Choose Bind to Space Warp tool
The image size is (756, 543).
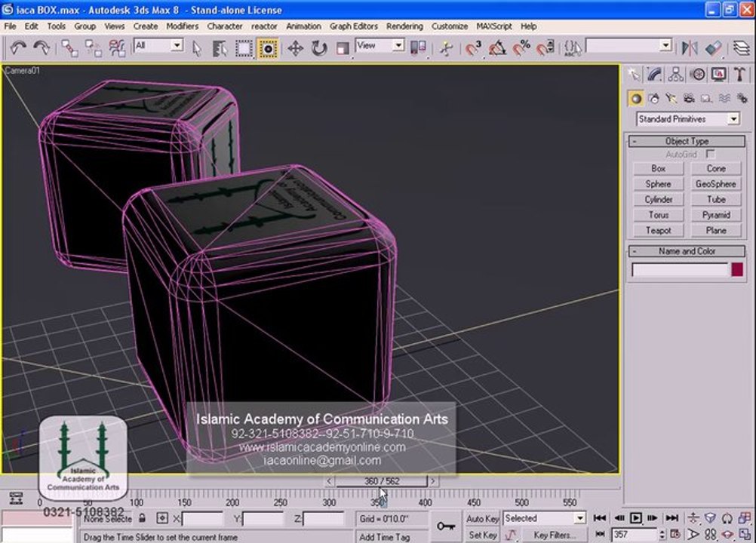[117, 48]
